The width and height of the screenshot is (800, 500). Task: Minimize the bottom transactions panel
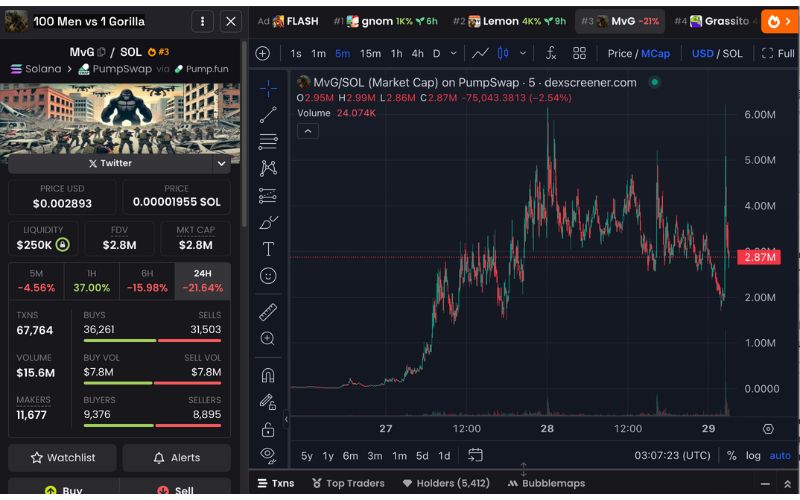(765, 484)
